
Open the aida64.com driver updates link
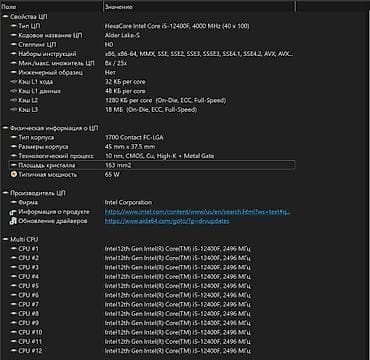point(167,221)
